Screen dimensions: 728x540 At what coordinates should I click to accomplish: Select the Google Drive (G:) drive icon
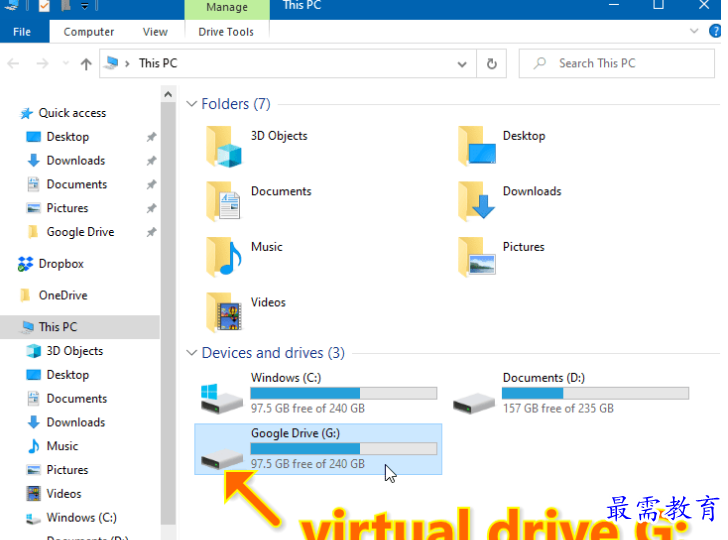coord(221,459)
